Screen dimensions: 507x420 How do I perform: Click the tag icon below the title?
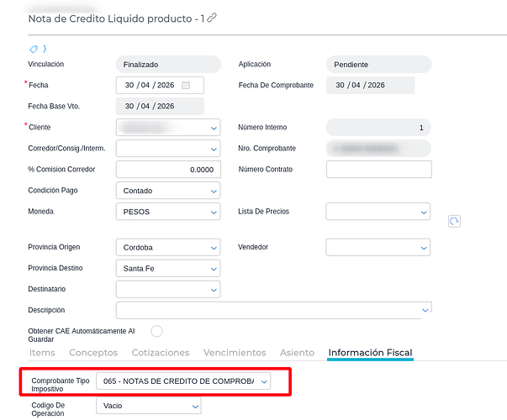34,49
